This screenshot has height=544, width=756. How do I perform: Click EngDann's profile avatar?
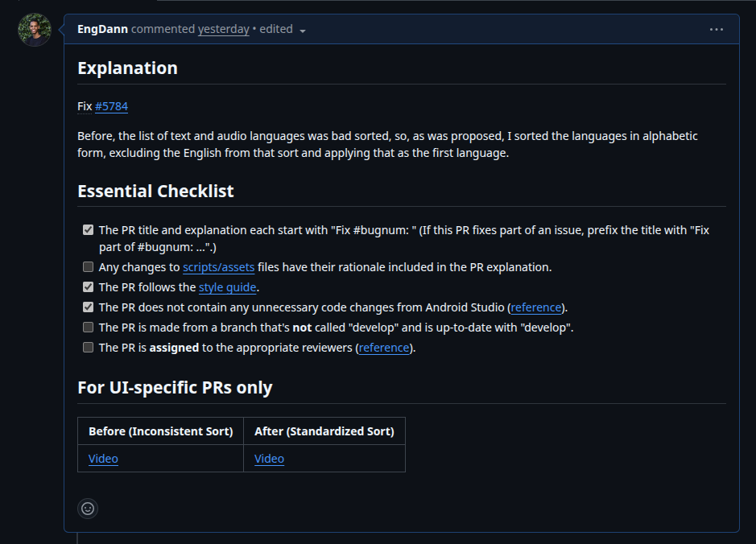[35, 30]
